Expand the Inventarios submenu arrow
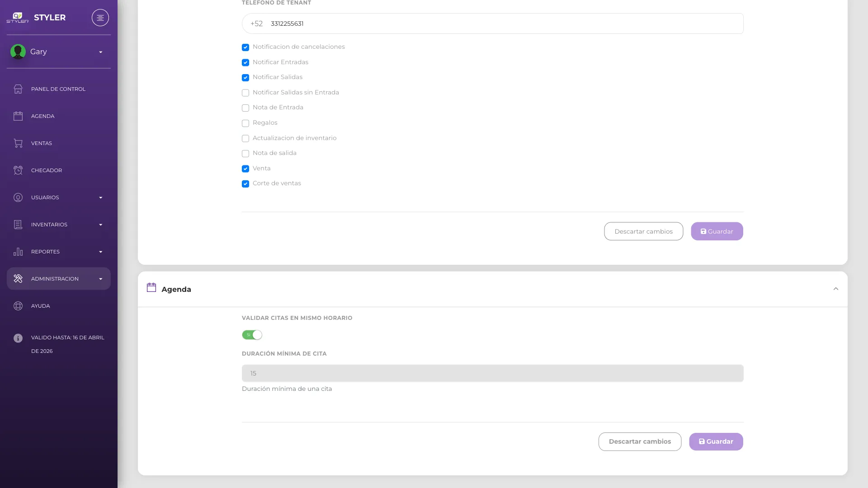 click(101, 225)
